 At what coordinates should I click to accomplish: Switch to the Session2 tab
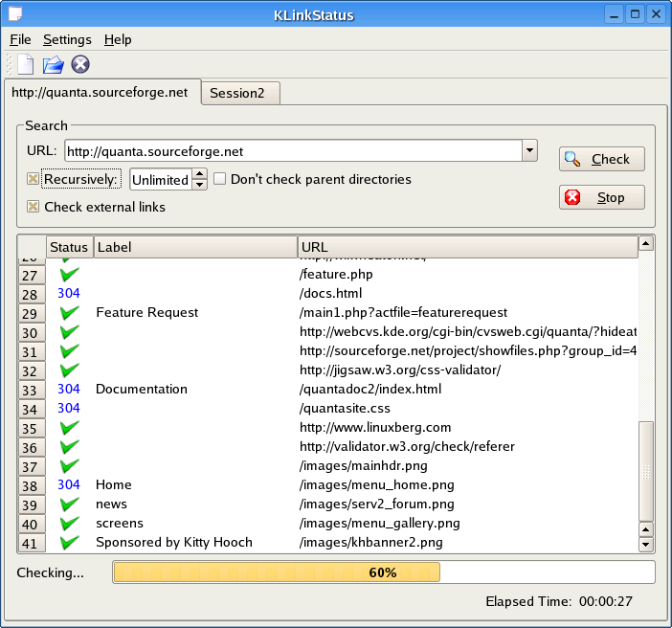(x=240, y=93)
